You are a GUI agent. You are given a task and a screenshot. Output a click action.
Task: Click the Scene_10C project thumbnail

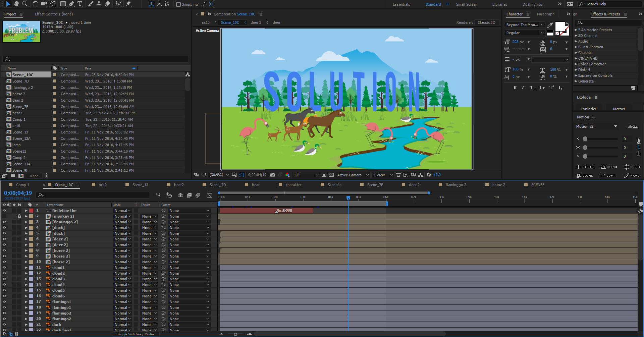click(21, 32)
